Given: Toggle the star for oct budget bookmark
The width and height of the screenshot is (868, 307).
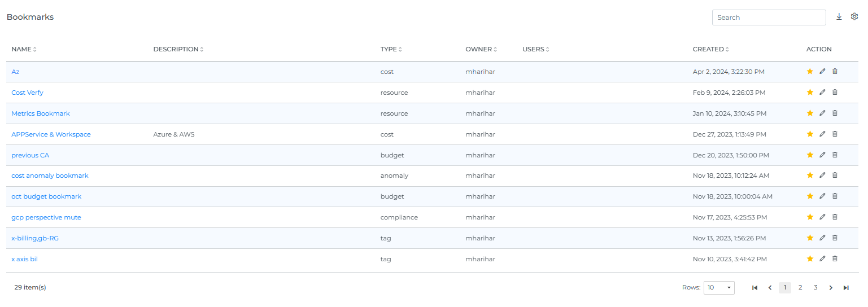Looking at the screenshot, I should pyautogui.click(x=810, y=196).
